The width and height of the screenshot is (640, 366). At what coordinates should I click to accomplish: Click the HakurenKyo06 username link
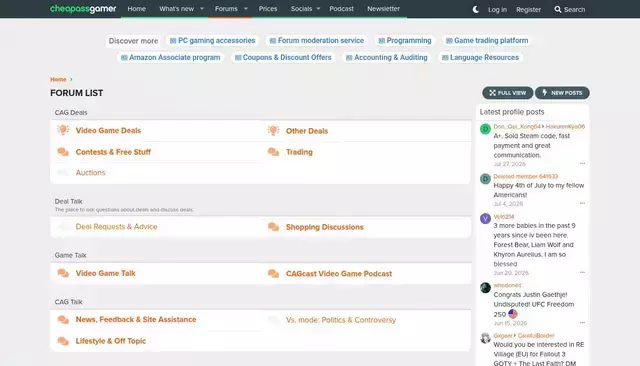click(565, 126)
